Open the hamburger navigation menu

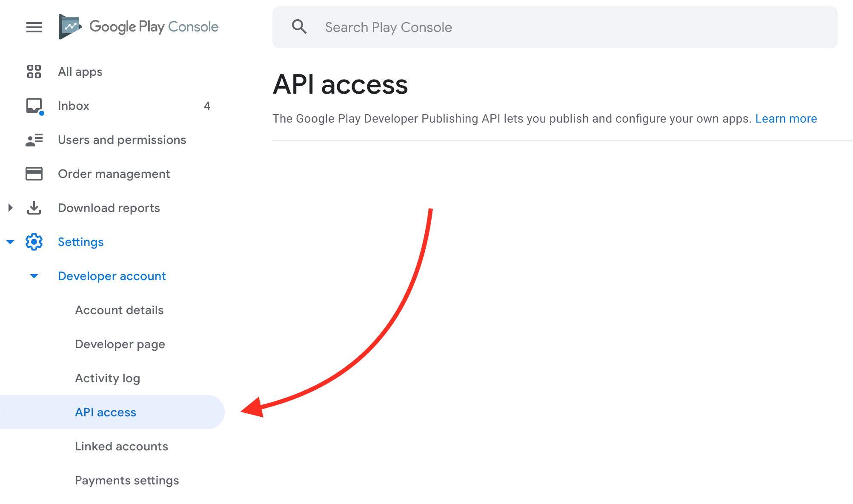[34, 27]
